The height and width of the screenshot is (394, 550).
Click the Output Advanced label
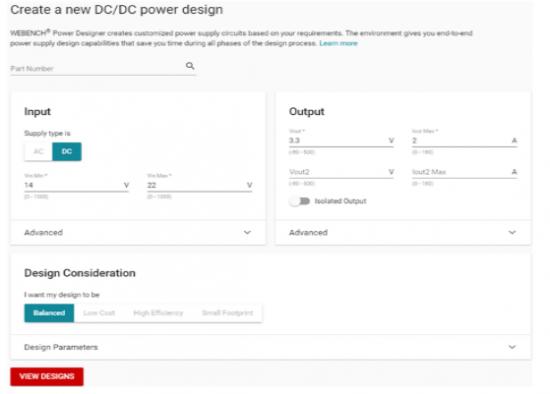coord(308,232)
